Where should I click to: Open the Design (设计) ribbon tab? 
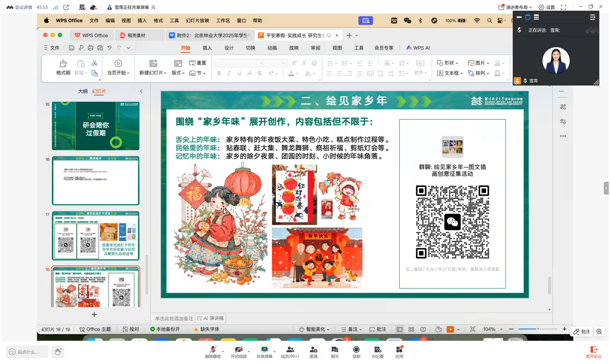click(229, 48)
